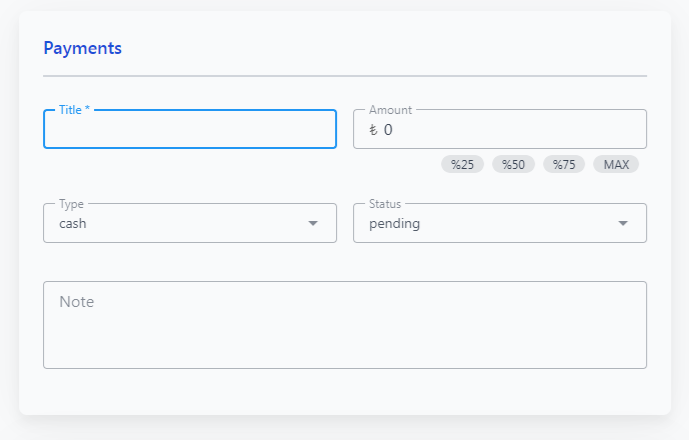
Task: Select the %25 amount chip
Action: pyautogui.click(x=462, y=164)
